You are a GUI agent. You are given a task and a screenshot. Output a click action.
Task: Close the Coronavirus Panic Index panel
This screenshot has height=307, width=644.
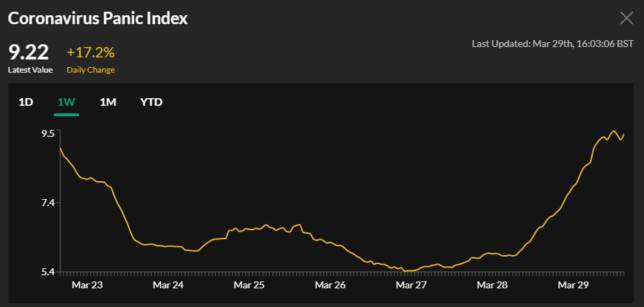click(x=626, y=19)
